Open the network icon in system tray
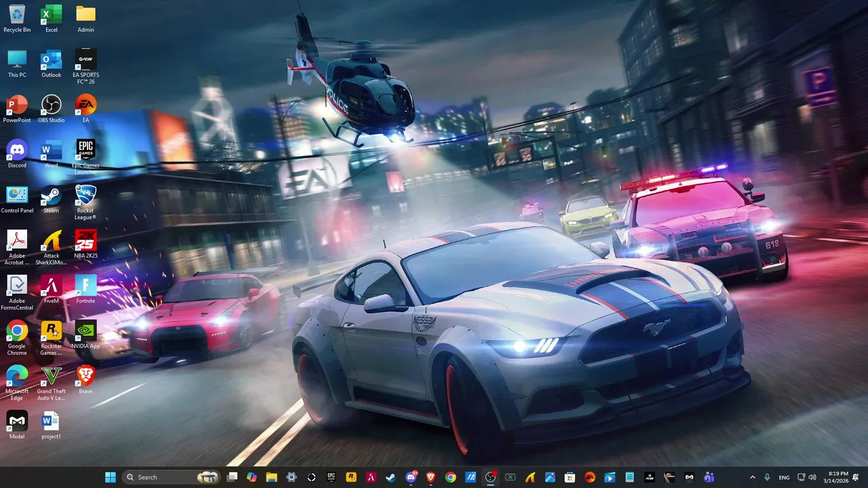The image size is (868, 488). click(801, 477)
